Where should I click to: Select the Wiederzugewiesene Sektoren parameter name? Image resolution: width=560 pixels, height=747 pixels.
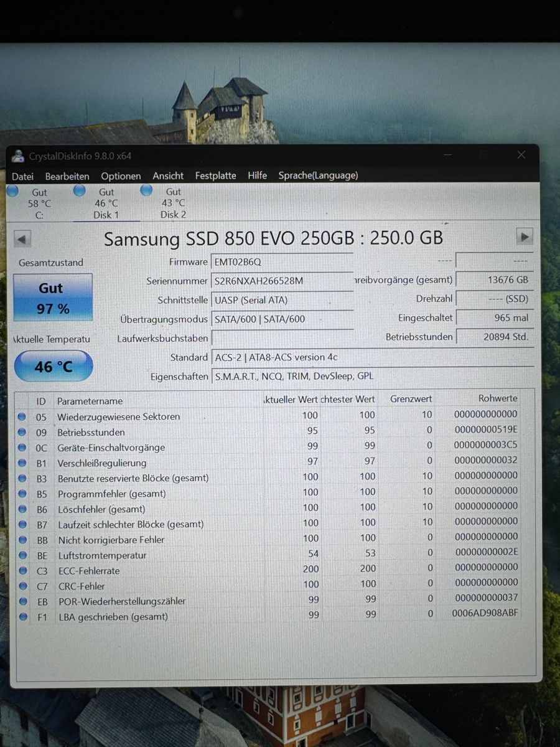coord(119,416)
